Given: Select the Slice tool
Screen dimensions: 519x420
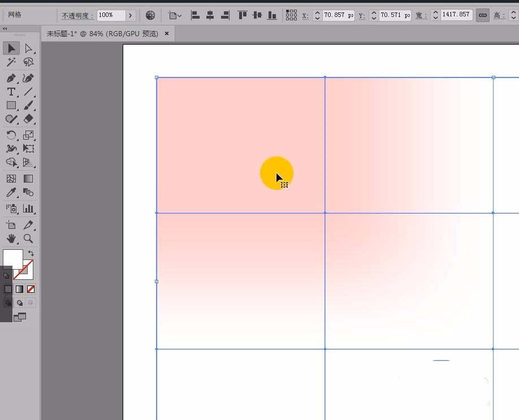Looking at the screenshot, I should click(x=28, y=225).
